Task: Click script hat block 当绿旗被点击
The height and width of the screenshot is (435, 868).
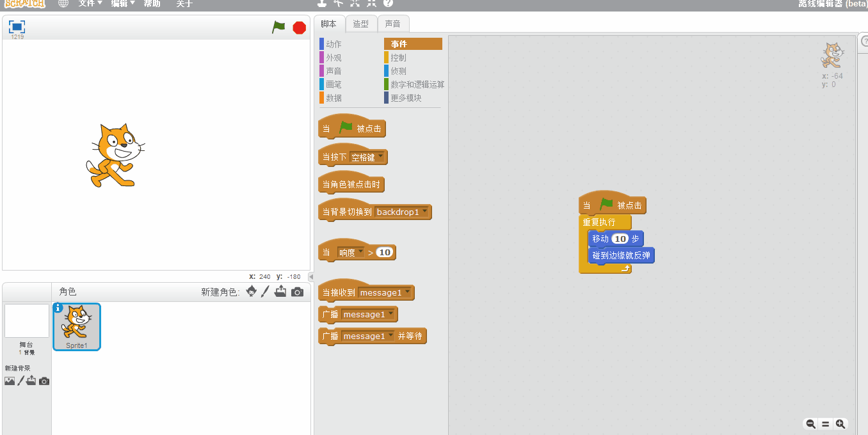Action: tap(613, 205)
